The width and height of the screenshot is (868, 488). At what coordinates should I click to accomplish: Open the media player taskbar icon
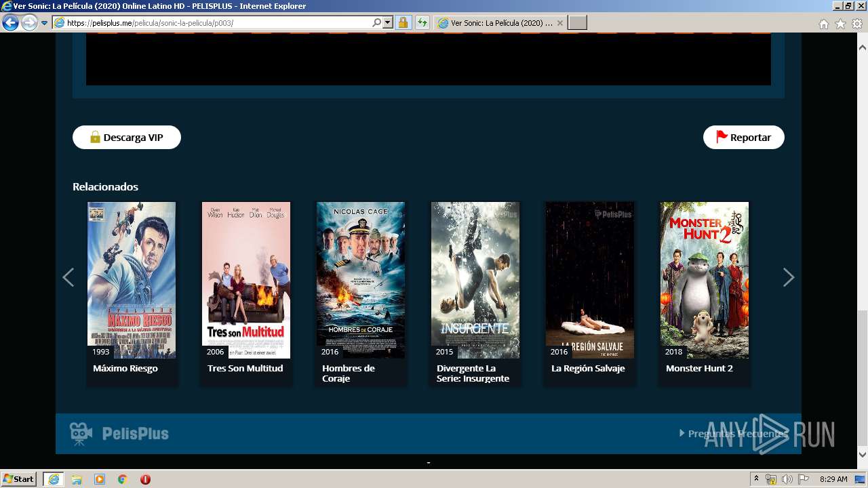tap(100, 479)
